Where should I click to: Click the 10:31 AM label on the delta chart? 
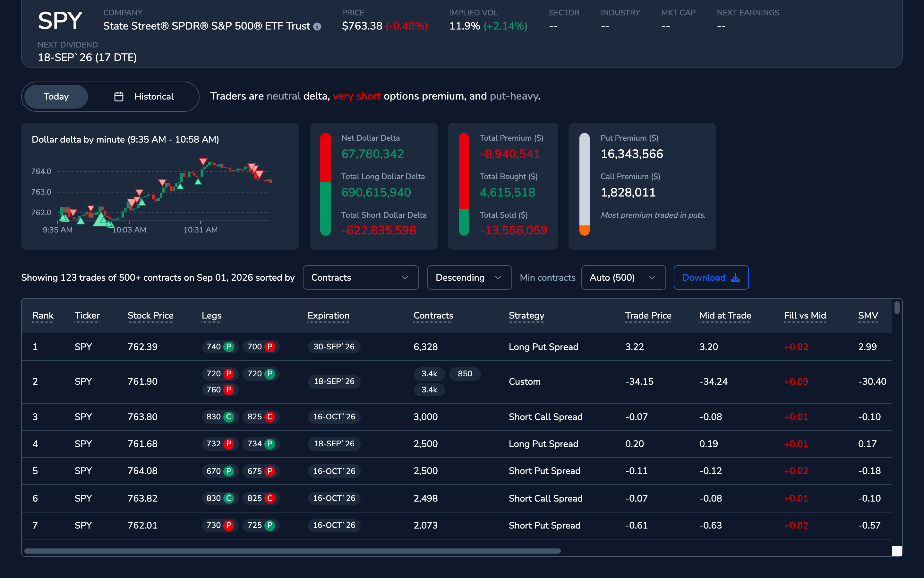pos(201,230)
